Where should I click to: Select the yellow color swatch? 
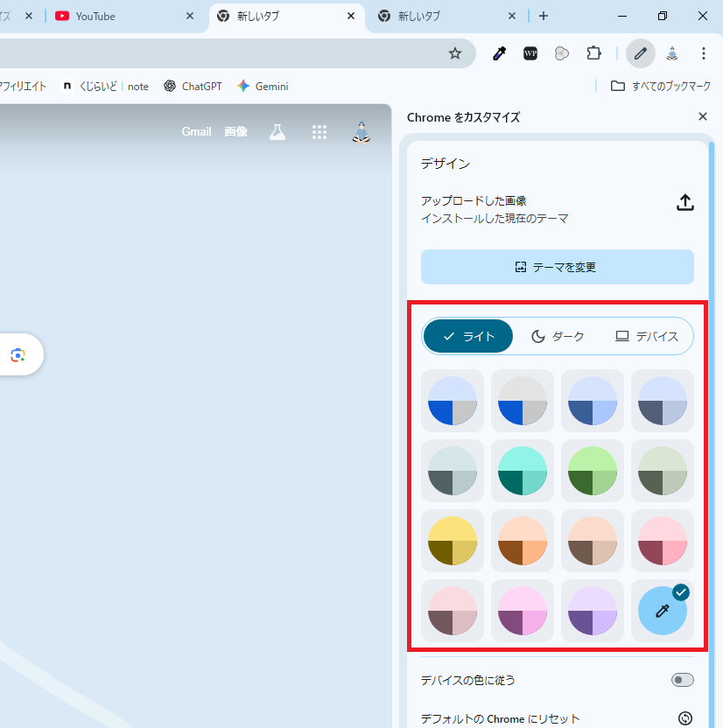pos(453,541)
